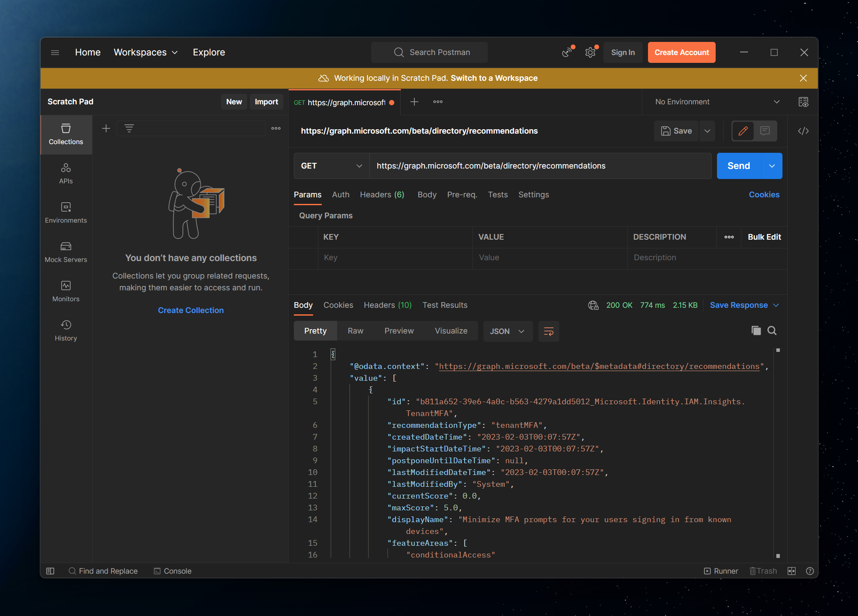Focus the Search Postman field
This screenshot has width=858, height=616.
click(430, 52)
